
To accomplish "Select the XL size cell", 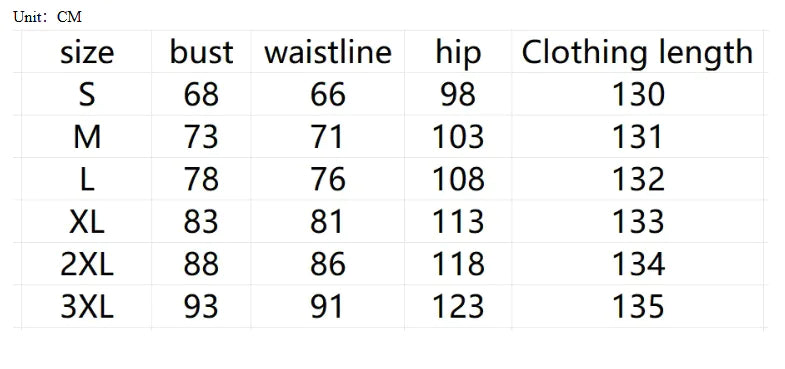I will pyautogui.click(x=87, y=222).
